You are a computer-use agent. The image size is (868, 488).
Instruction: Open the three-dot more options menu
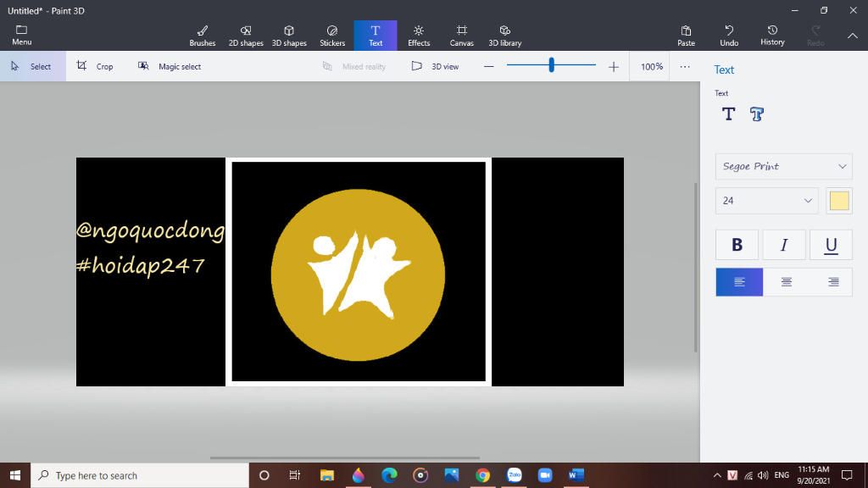685,66
